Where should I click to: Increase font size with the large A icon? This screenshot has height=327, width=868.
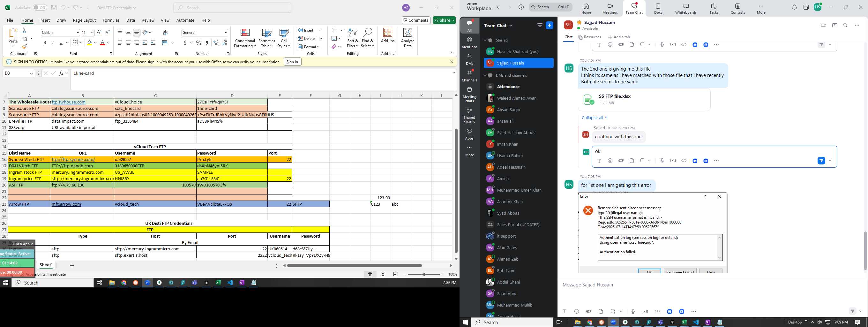click(99, 32)
